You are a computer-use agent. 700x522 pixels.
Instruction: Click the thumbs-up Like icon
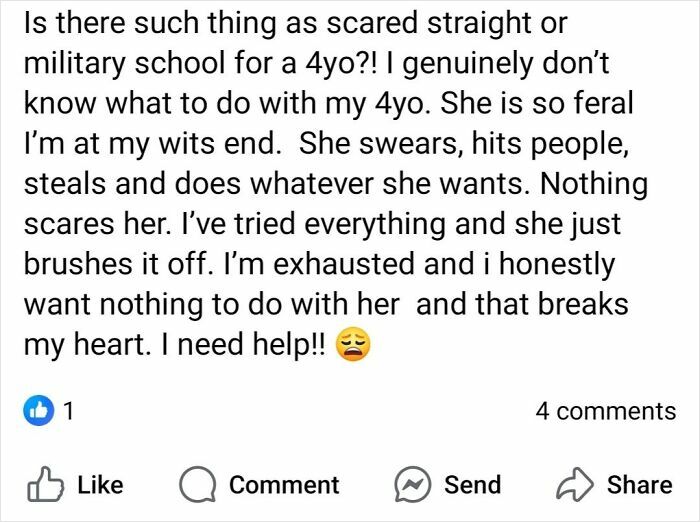pyautogui.click(x=43, y=485)
